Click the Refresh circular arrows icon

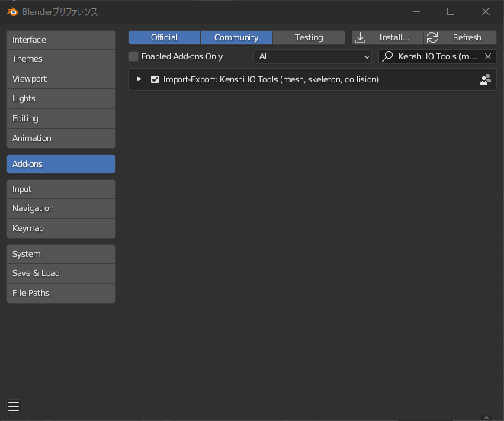tap(432, 37)
